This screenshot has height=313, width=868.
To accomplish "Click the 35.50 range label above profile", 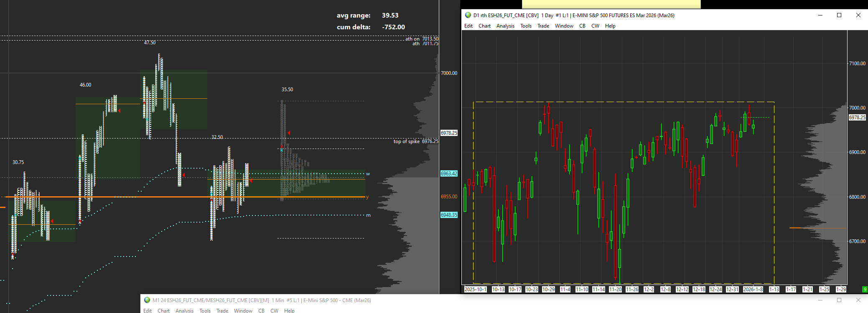I will tap(287, 90).
